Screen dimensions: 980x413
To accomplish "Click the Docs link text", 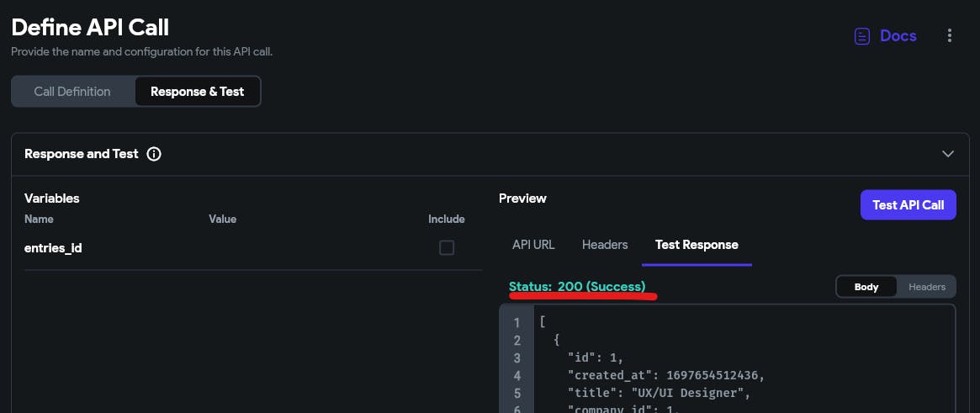I will pos(898,36).
